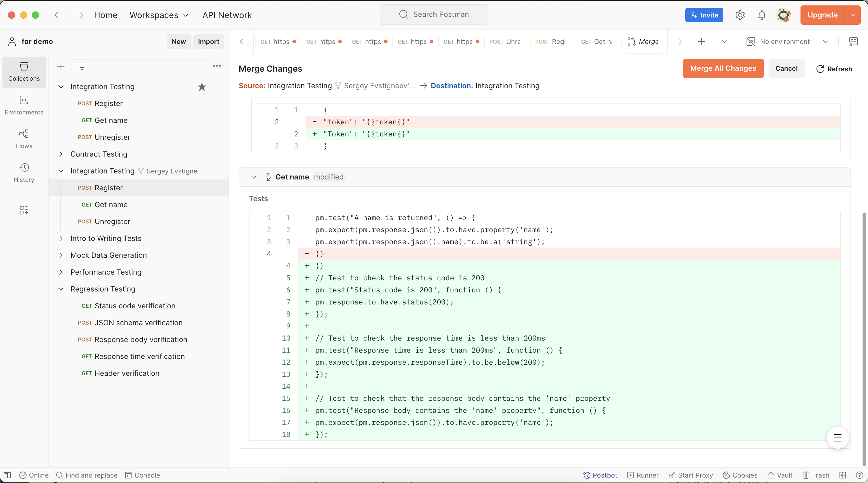
Task: Click the Search Postman field
Action: (x=434, y=14)
